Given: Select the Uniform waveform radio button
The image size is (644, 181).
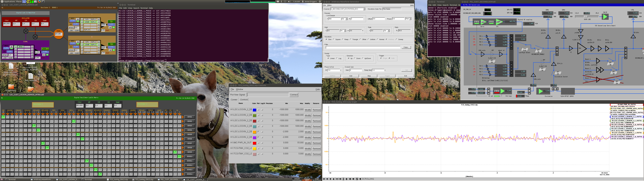Looking at the screenshot, I should coord(369,39).
